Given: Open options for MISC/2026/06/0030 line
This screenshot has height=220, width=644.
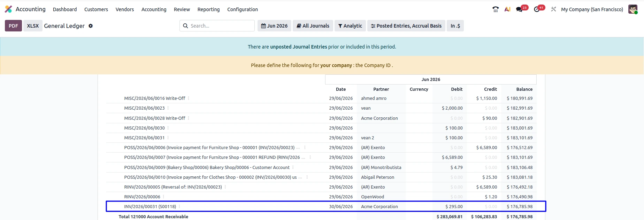Looking at the screenshot, I should [x=168, y=128].
